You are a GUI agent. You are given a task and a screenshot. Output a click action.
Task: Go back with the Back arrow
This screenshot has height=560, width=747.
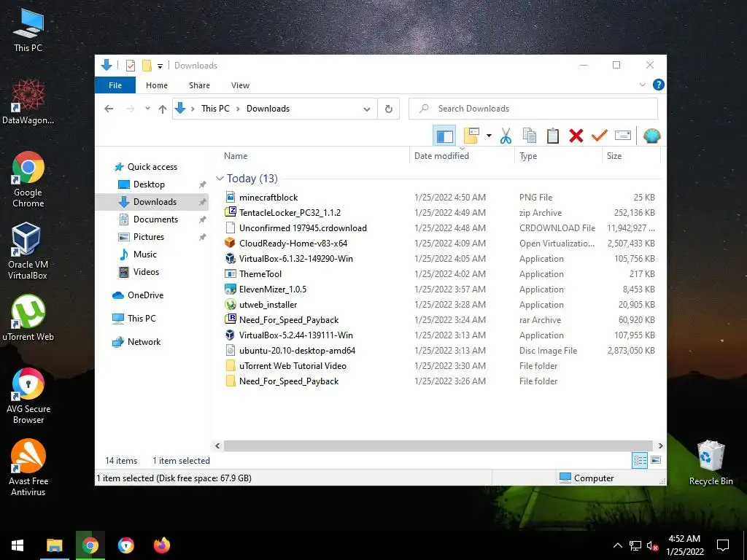pos(109,109)
